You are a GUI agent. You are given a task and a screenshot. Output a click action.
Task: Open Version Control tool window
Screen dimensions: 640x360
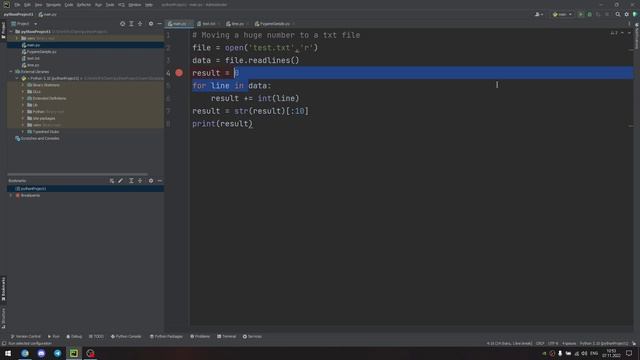click(26, 336)
